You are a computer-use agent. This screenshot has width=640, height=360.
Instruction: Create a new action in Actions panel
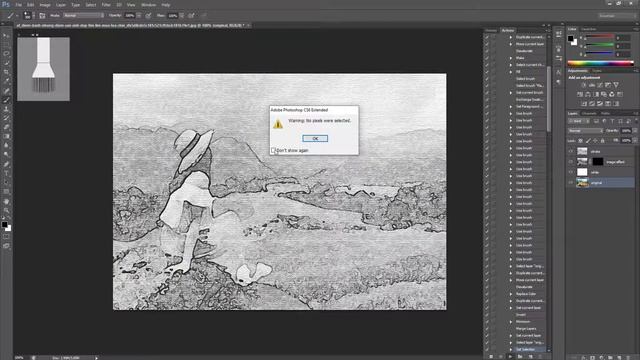click(531, 356)
